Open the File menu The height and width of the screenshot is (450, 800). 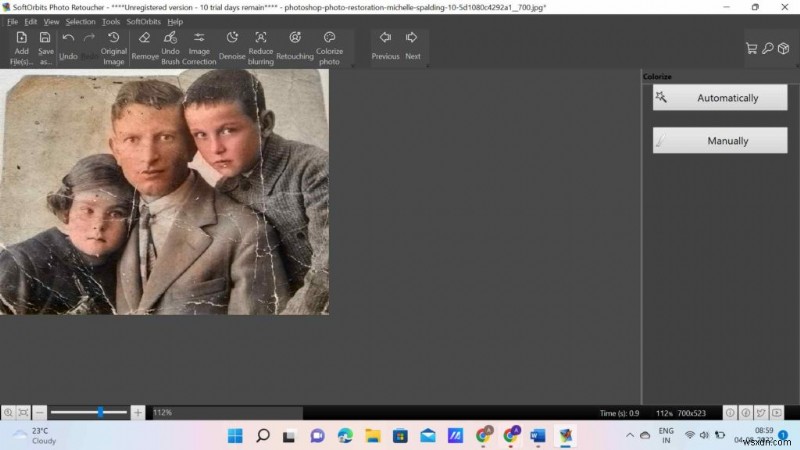pos(12,22)
